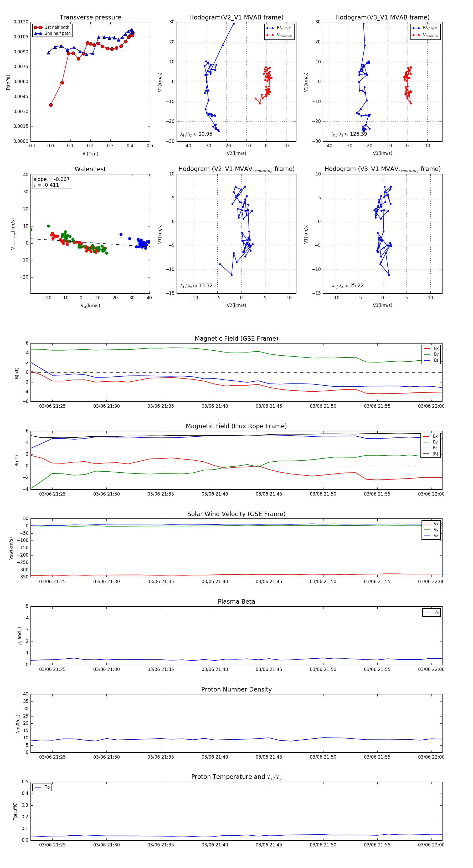Select the "Bx" legend entry in GSE Frame panel

pyautogui.click(x=431, y=349)
